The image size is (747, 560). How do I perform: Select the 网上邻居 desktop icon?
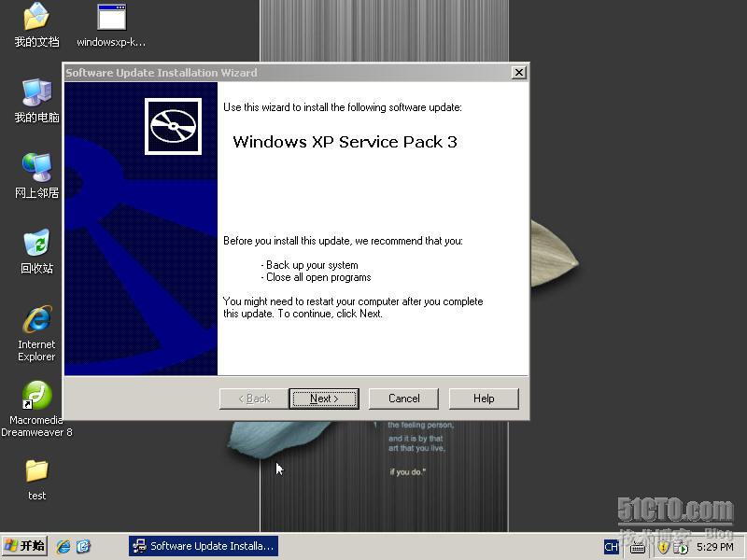pos(36,176)
